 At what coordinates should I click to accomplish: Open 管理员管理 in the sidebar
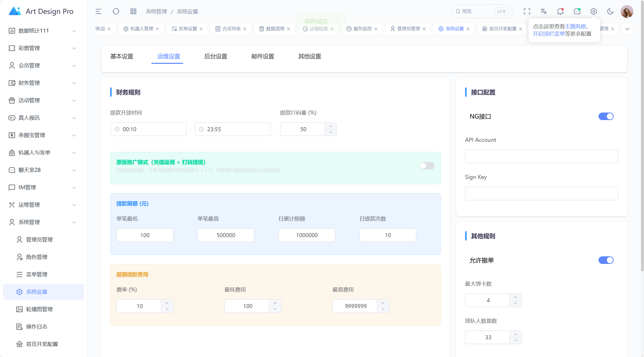43,240
